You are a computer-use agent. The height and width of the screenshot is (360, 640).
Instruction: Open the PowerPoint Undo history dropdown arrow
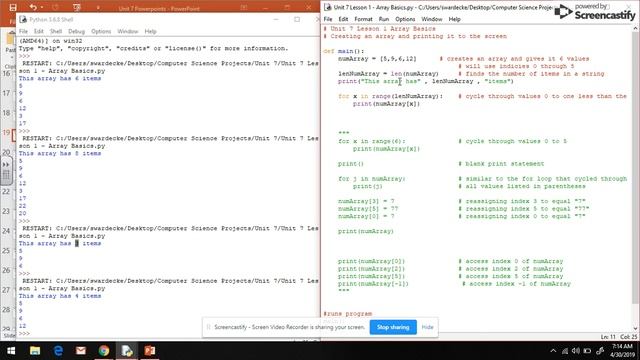pyautogui.click(x=42, y=7)
